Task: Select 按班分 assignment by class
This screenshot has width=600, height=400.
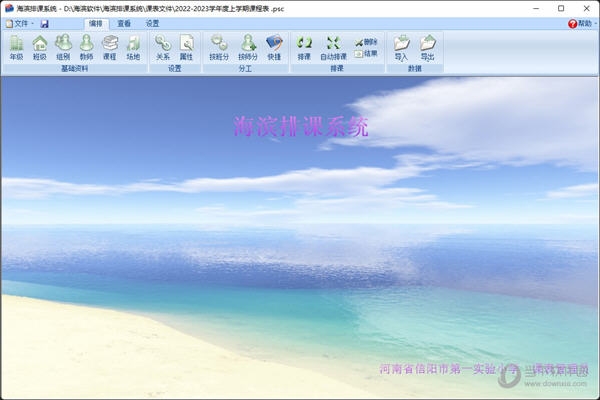Action: pyautogui.click(x=219, y=47)
